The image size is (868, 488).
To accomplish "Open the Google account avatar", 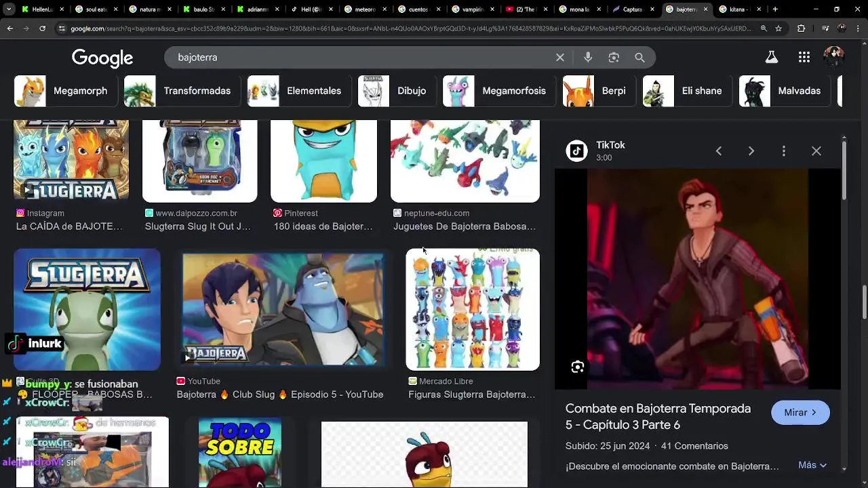I will [833, 57].
